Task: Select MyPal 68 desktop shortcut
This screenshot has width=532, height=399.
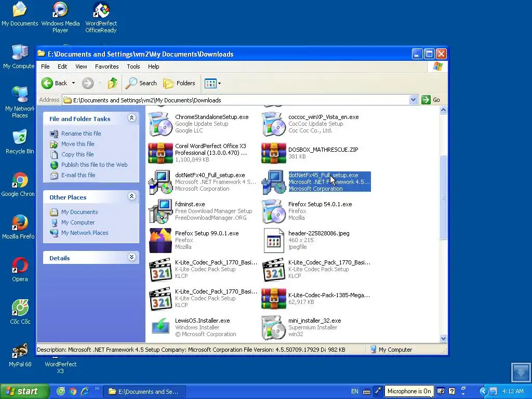Action: pos(20,355)
